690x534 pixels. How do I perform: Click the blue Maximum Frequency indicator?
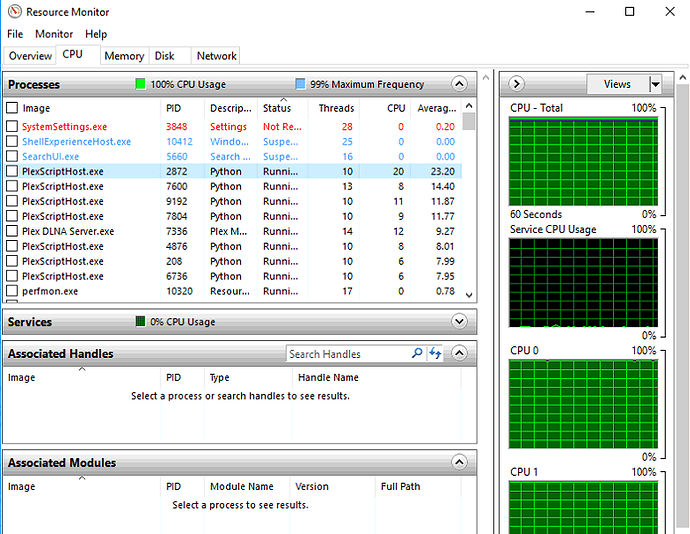tap(300, 84)
